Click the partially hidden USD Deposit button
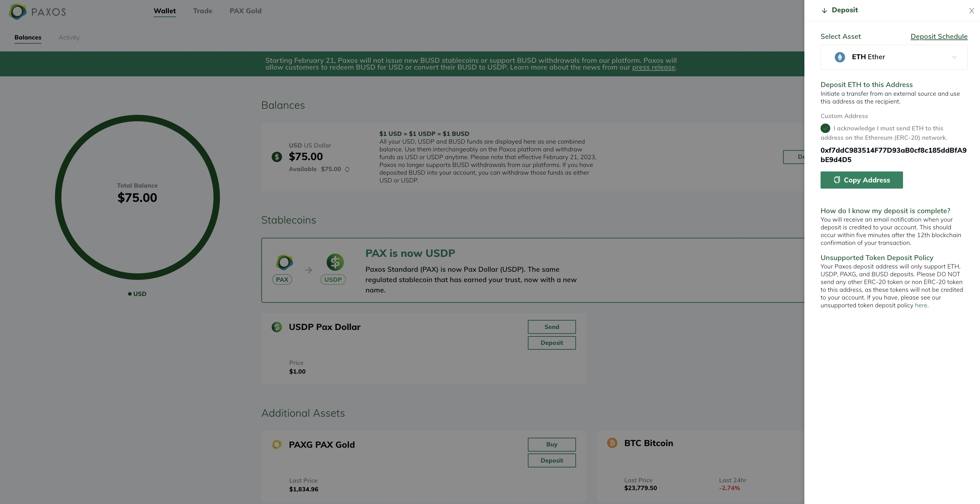Image resolution: width=980 pixels, height=504 pixels. pyautogui.click(x=794, y=157)
